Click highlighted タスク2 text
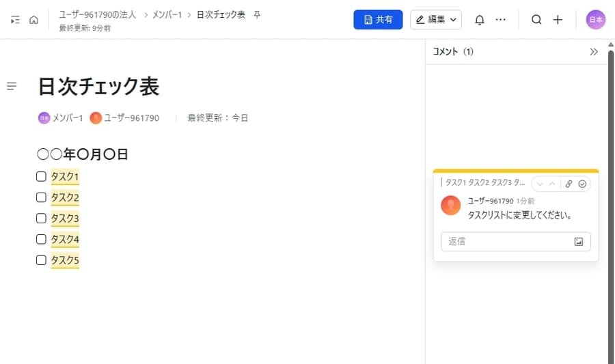This screenshot has width=615, height=364. point(65,197)
